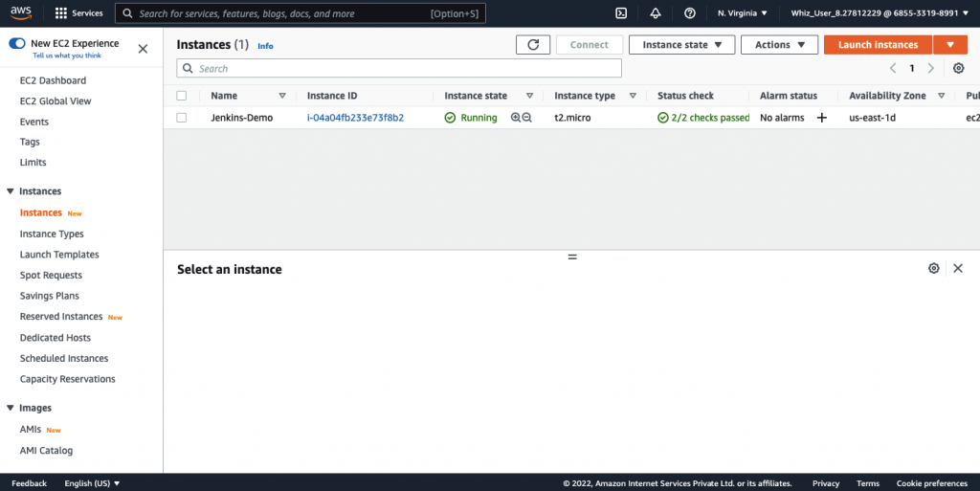Open the N. Virginia region selector
This screenshot has height=491, width=980.
click(742, 13)
